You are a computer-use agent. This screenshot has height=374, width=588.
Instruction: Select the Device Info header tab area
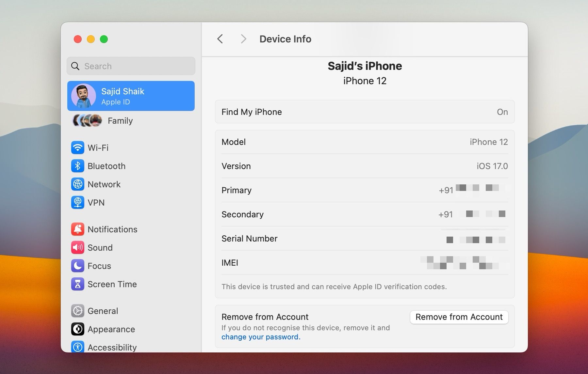click(x=285, y=39)
